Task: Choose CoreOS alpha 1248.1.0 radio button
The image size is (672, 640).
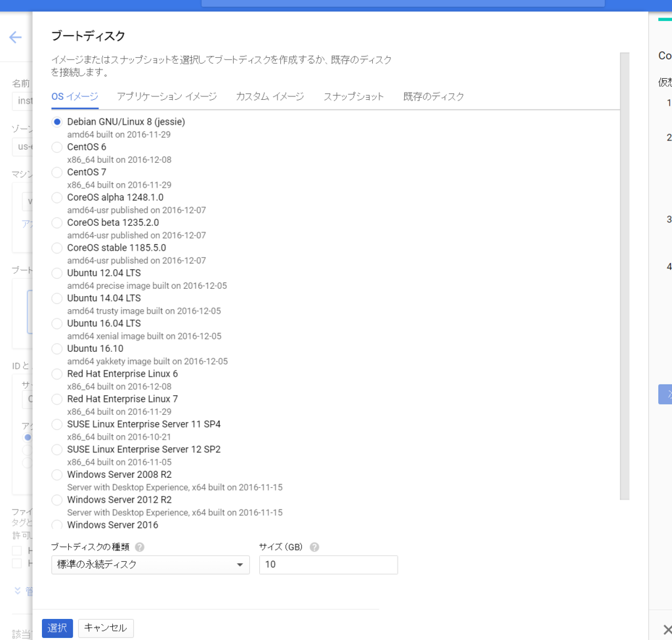Action: pyautogui.click(x=57, y=198)
